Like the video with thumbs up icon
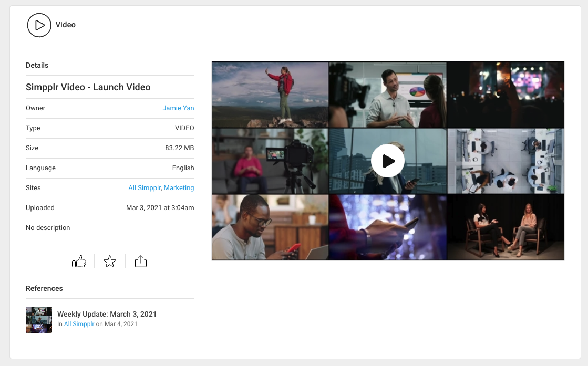The image size is (588, 366). point(79,262)
